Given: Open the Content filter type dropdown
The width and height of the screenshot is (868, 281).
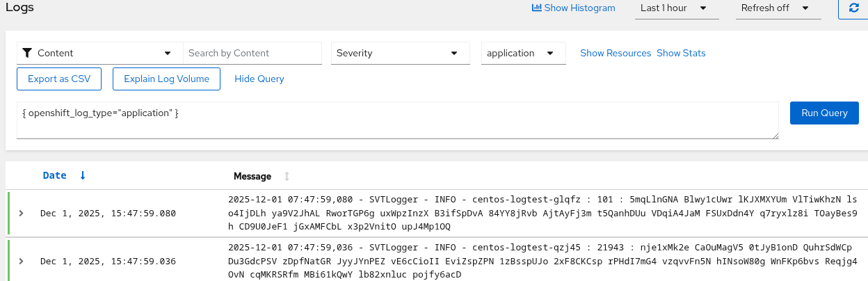Looking at the screenshot, I should click(x=99, y=53).
